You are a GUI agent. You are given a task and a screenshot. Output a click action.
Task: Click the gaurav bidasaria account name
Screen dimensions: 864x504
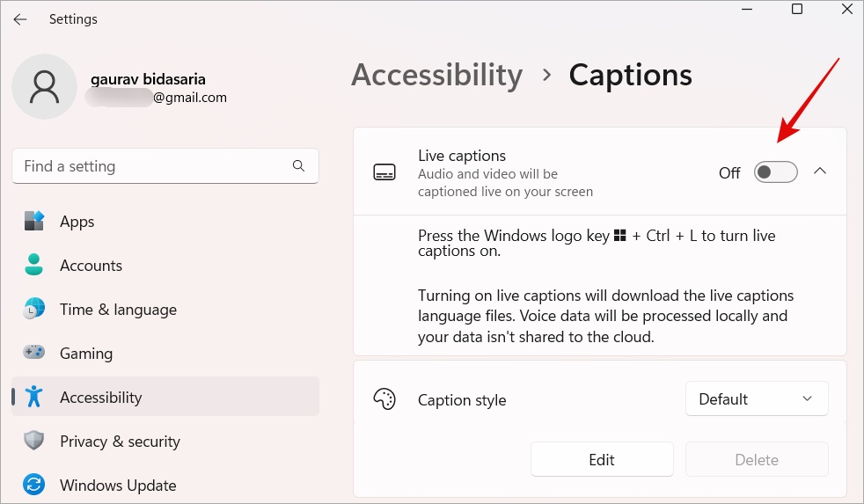pos(148,79)
